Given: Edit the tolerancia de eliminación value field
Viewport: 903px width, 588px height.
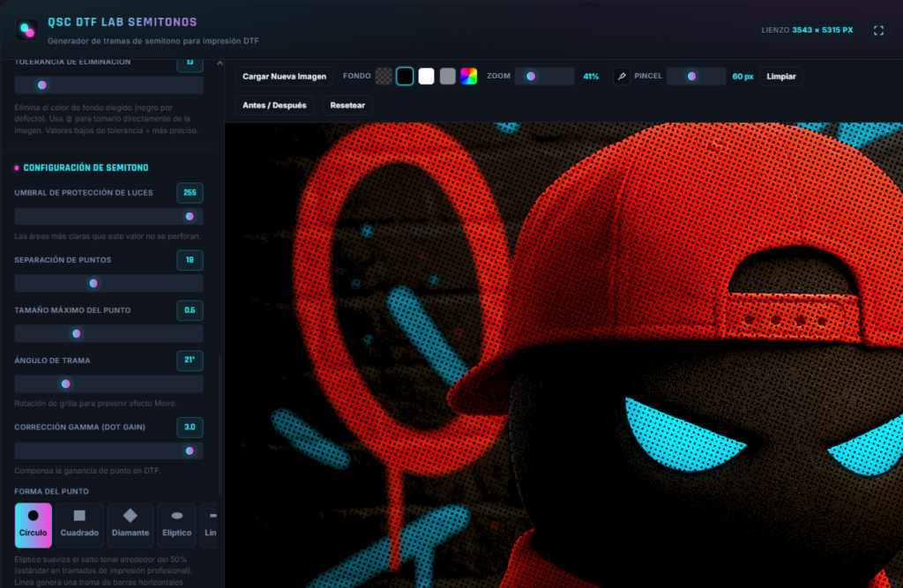Looking at the screenshot, I should (190, 64).
